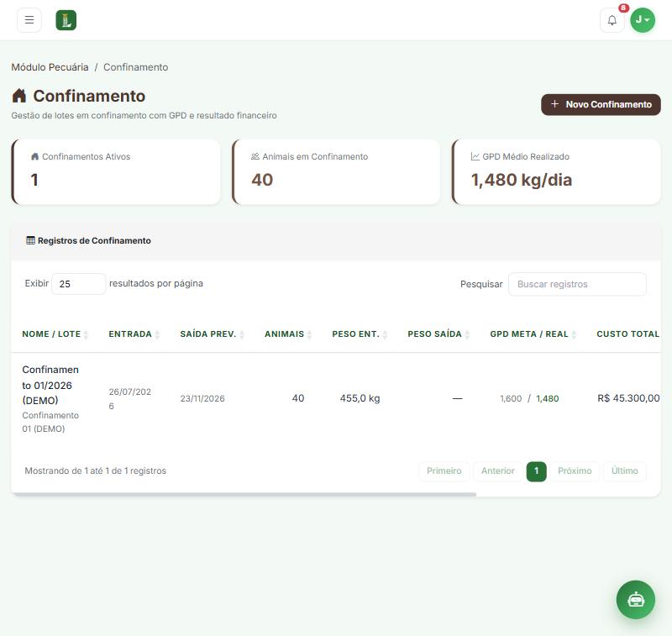Click the horizontal scrollbar under the table
This screenshot has width=672, height=636.
point(244,495)
